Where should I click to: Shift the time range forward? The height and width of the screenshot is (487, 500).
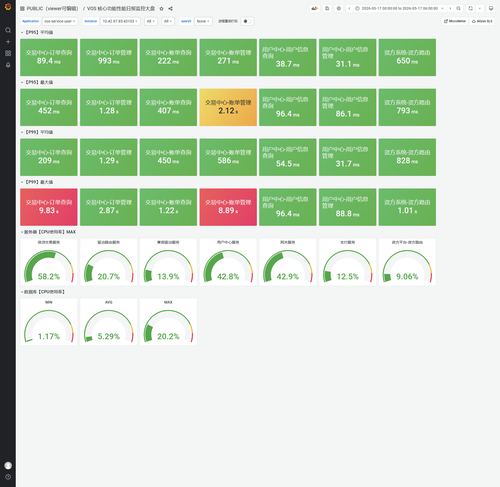coord(450,8)
